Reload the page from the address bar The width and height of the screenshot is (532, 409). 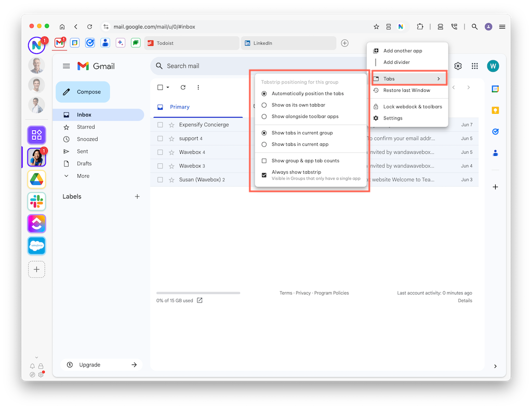(89, 27)
